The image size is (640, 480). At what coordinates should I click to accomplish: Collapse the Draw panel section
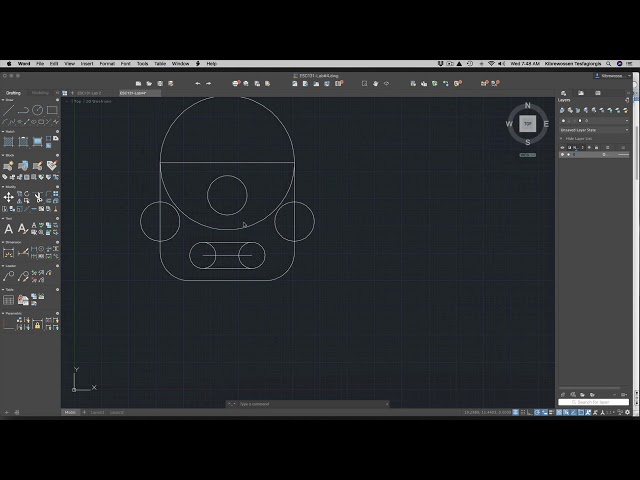tap(3, 100)
